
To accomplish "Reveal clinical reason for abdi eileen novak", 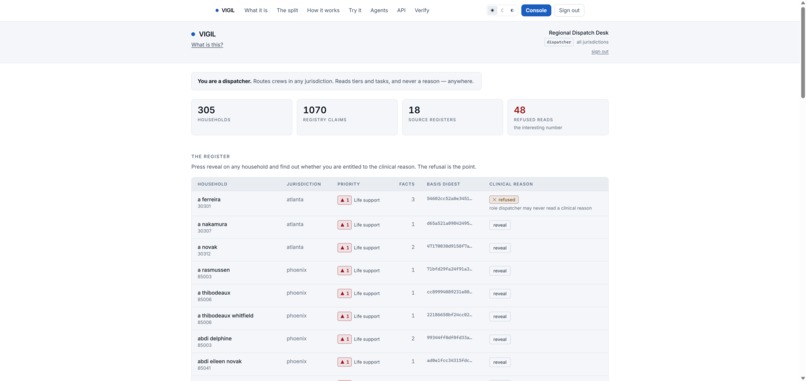I will coord(500,362).
